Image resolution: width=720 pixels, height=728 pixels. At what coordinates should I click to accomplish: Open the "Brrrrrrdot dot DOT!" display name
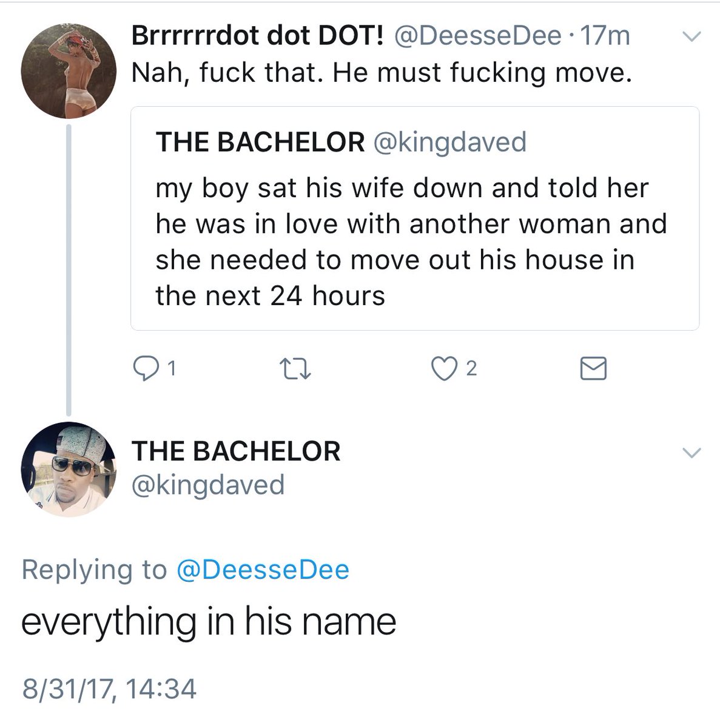tap(258, 36)
